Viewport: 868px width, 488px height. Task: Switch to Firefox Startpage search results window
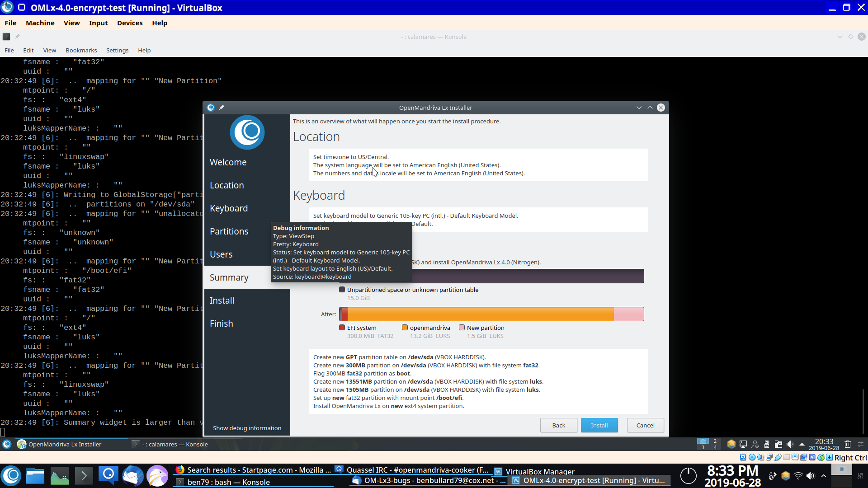click(x=254, y=470)
